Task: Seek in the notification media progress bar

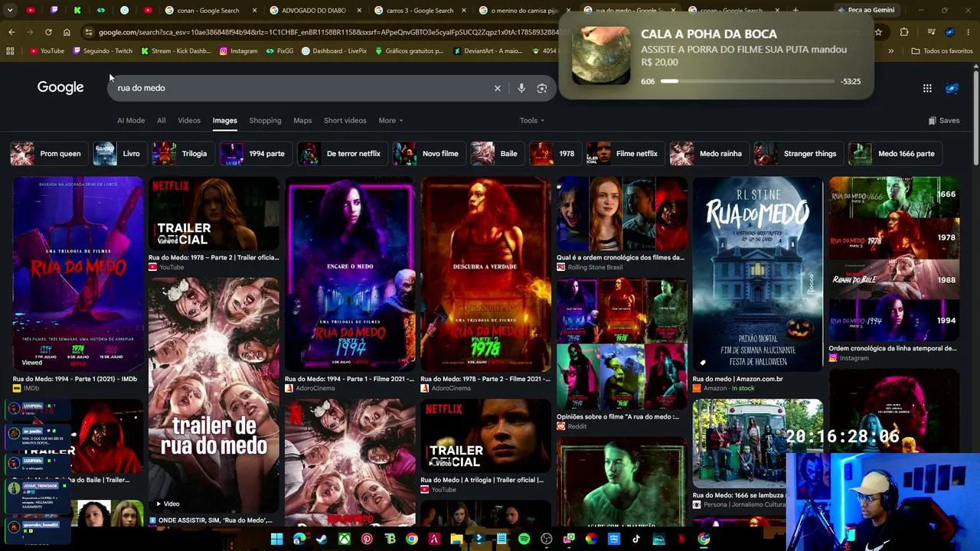Action: pos(747,81)
